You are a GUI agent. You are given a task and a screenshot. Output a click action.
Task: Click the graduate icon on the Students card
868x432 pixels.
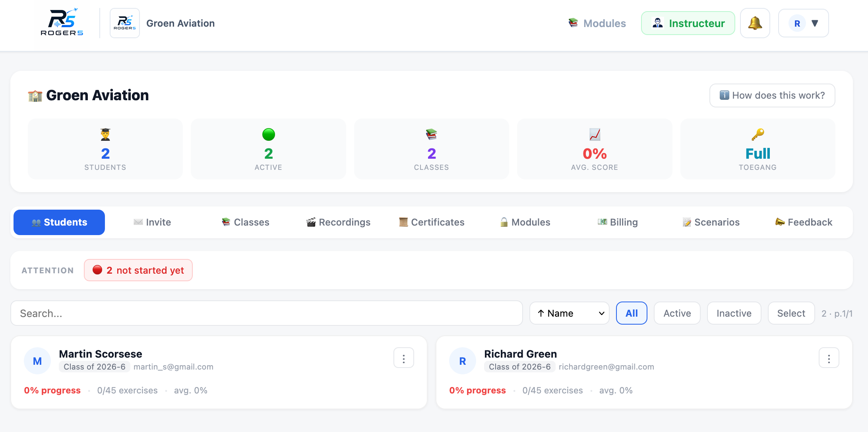coord(105,134)
